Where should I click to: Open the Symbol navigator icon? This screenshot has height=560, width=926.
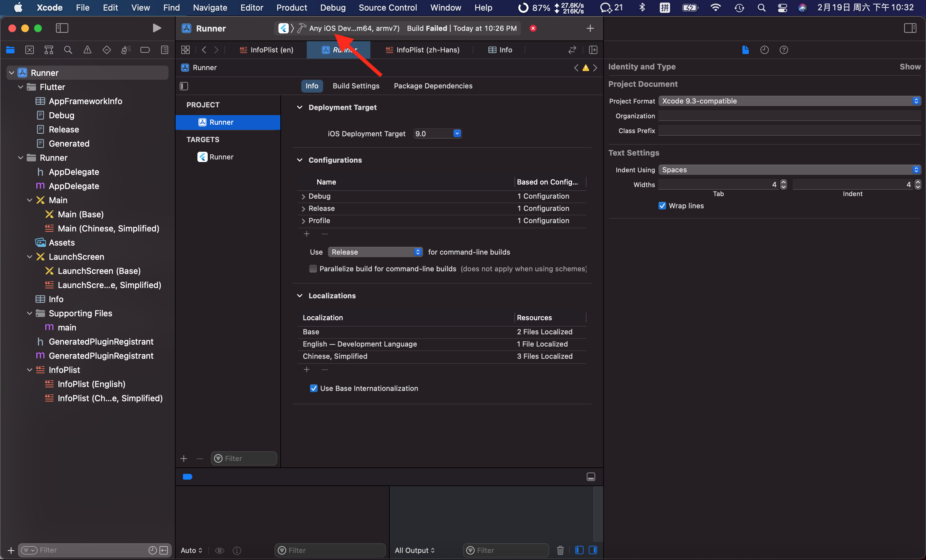click(49, 50)
